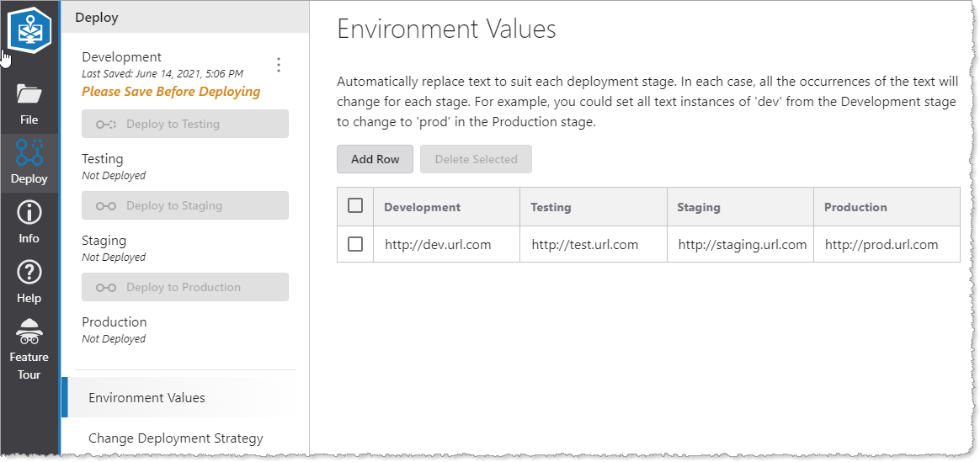Image resolution: width=980 pixels, height=462 pixels.
Task: Click the application logo icon at top of sidebar
Action: point(29,30)
